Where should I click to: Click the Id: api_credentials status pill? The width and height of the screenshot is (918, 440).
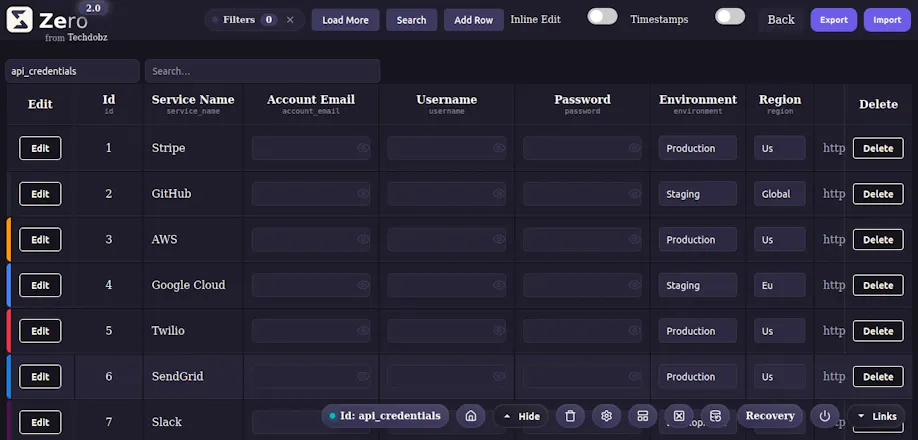coord(385,416)
